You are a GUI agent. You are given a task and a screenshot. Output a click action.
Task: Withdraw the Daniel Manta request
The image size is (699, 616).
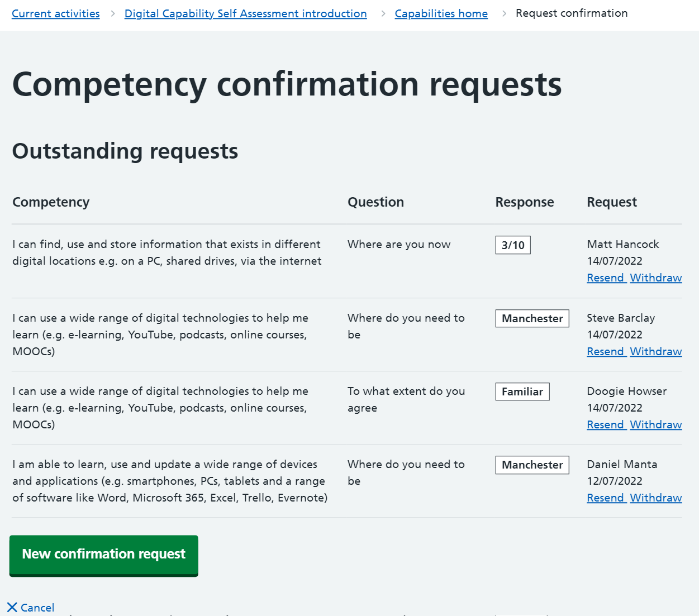click(x=655, y=498)
